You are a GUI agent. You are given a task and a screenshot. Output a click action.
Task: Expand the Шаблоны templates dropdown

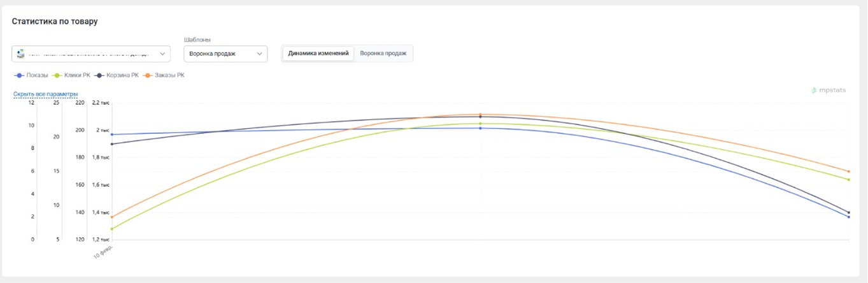[225, 54]
